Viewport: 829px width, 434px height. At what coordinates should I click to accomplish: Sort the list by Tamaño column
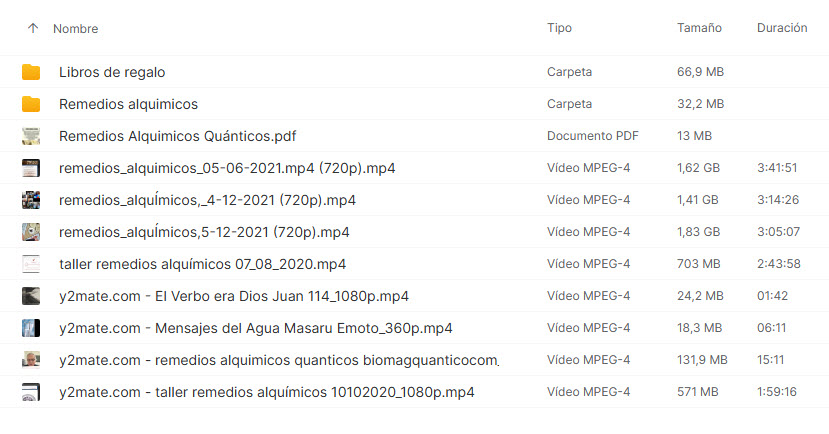pyautogui.click(x=699, y=28)
